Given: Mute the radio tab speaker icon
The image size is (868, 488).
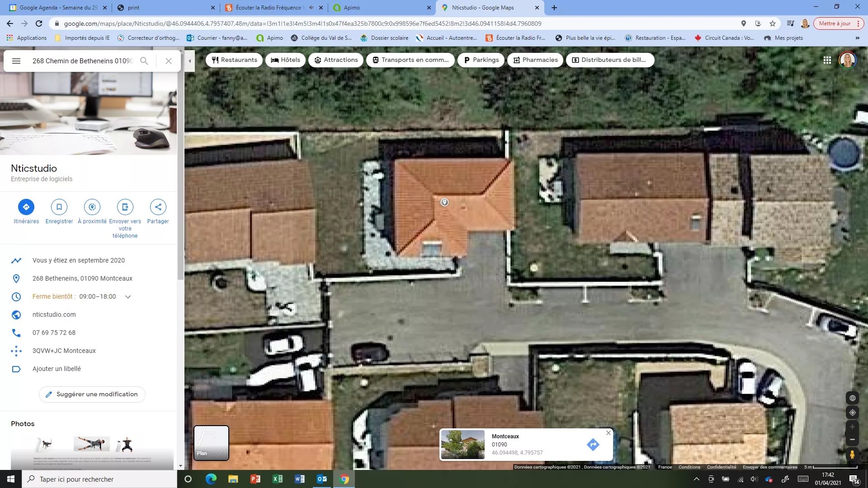Looking at the screenshot, I should [x=311, y=8].
